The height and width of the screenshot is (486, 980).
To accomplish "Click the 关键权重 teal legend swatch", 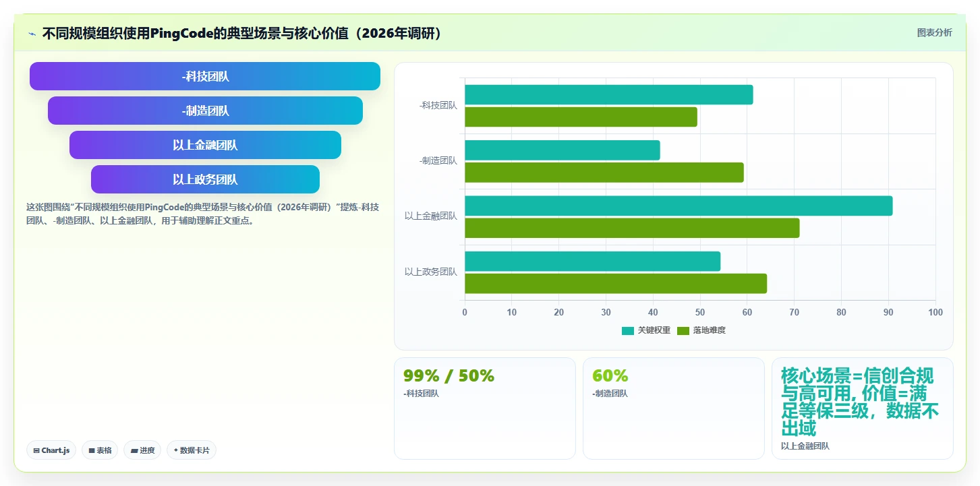I will point(628,330).
